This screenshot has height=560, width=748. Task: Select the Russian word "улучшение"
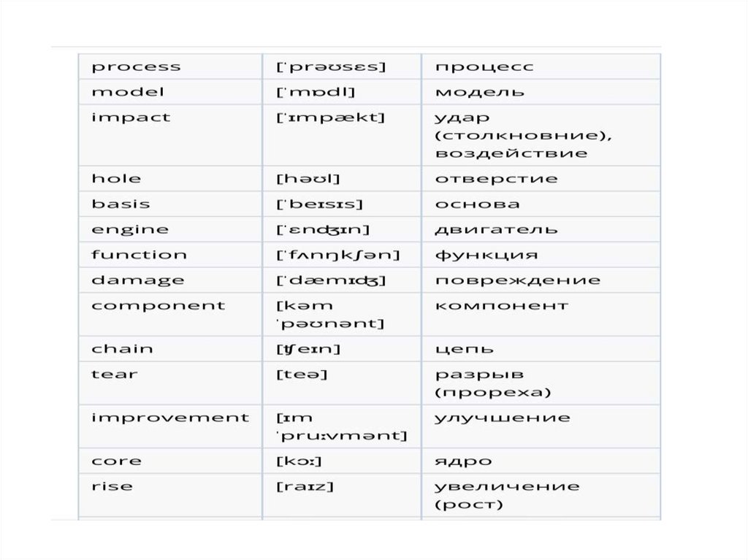coord(502,418)
